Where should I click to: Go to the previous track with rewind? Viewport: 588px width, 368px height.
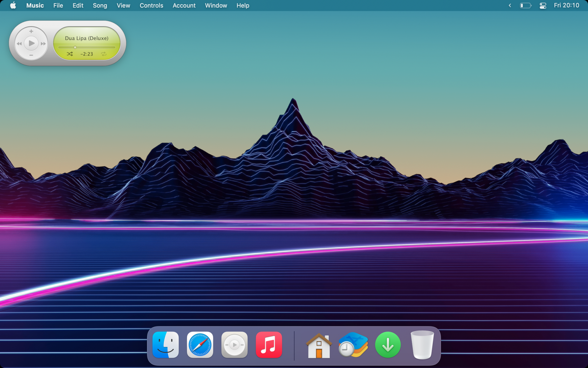19,44
